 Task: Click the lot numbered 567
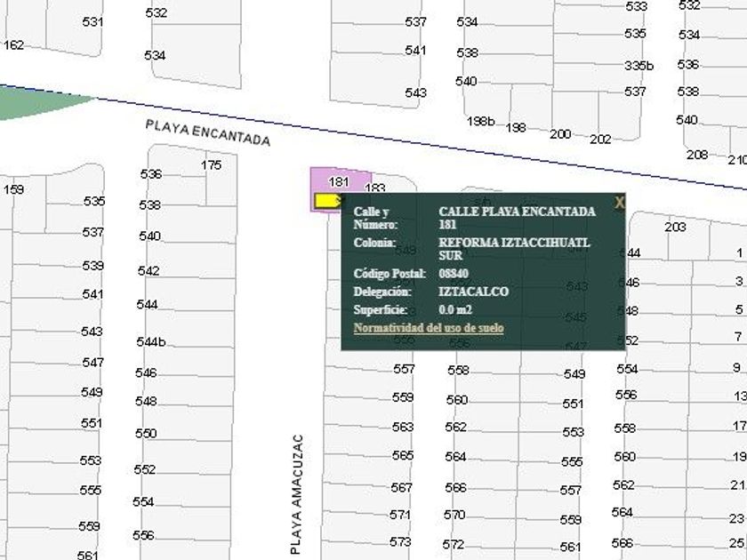click(x=401, y=488)
